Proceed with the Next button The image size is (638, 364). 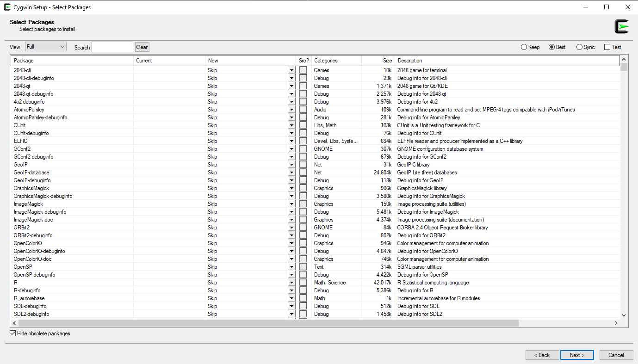point(577,355)
